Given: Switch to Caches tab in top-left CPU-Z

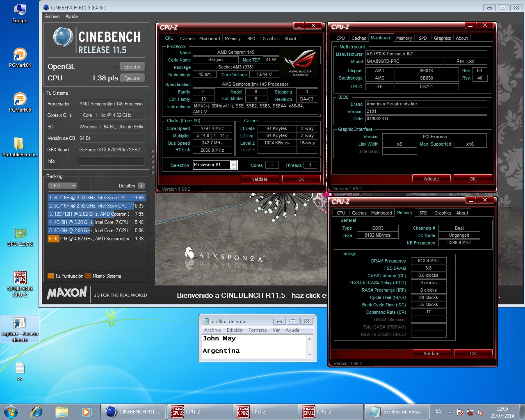Looking at the screenshot, I should click(187, 39).
